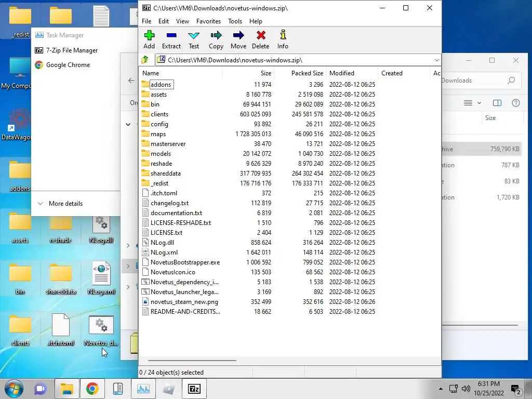532x399 pixels.
Task: Select the README-AND-CREDITS file
Action: [x=259, y=311]
